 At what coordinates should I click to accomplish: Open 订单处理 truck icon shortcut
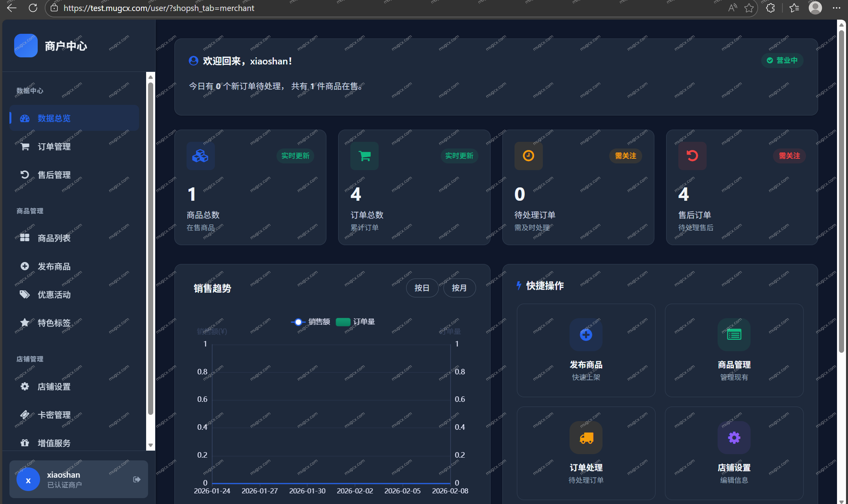tap(586, 438)
